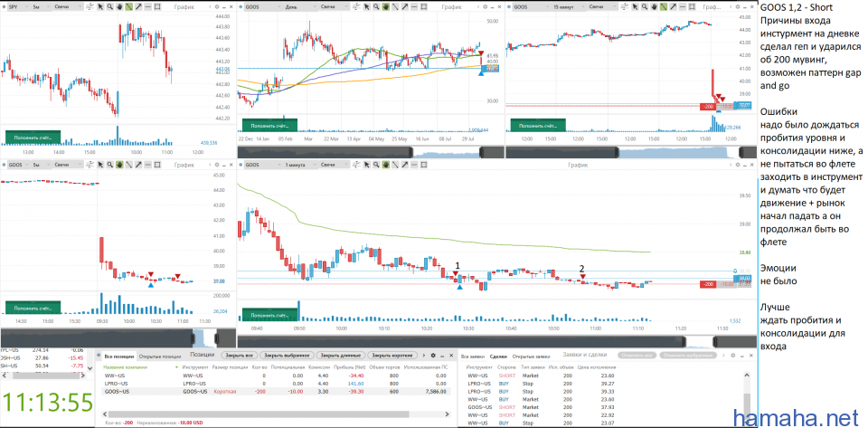Expand Название компании column sort arrow
Viewport: 868px width, 428px height.
[x=176, y=366]
